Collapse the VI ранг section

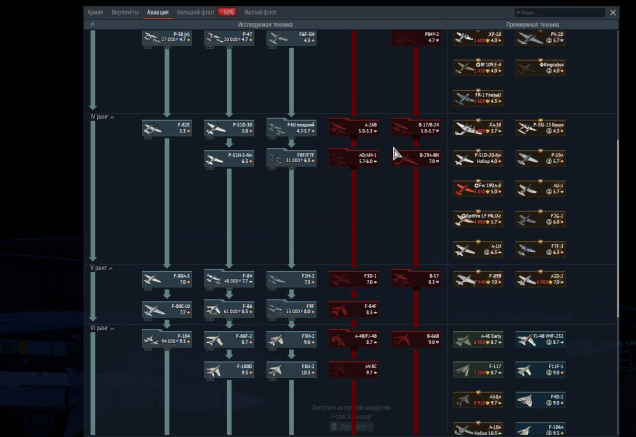point(112,328)
